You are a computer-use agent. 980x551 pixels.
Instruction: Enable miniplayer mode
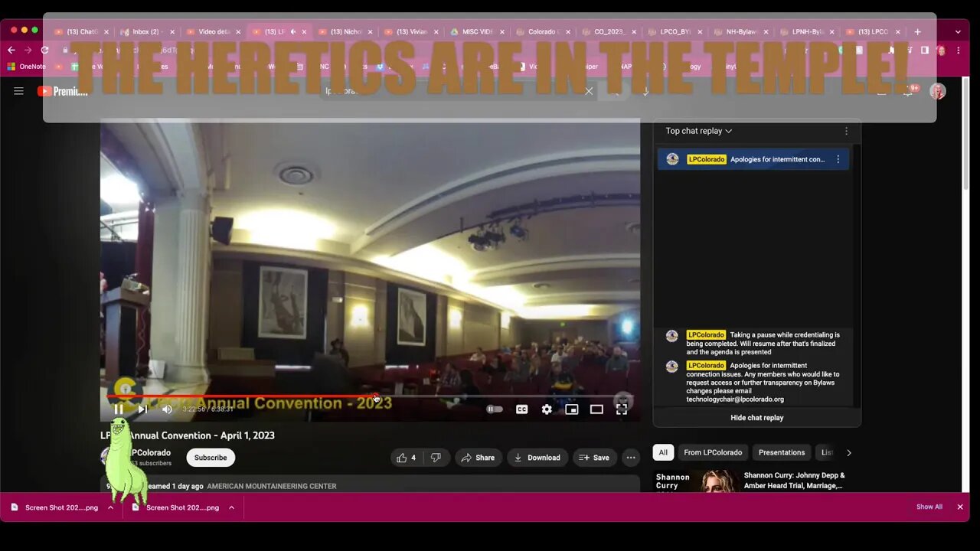pyautogui.click(x=571, y=409)
